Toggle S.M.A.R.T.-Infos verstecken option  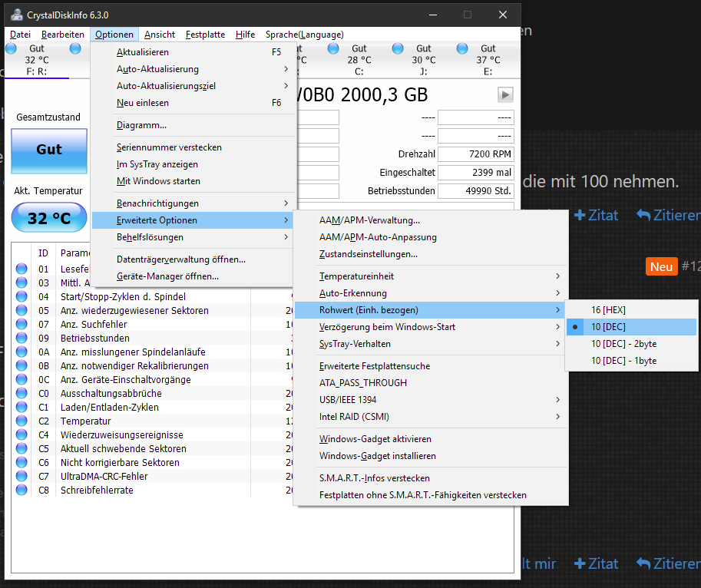431,478
